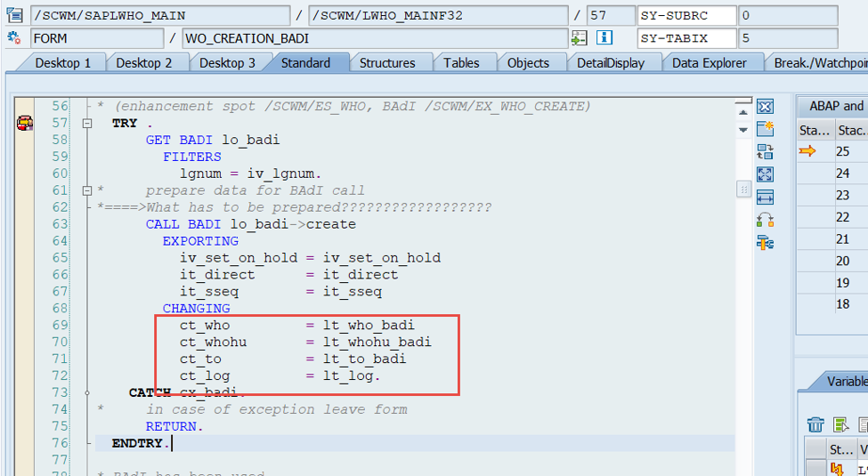Switch to the Desktop 2 tab
Screen dimensions: 868x476
point(144,62)
